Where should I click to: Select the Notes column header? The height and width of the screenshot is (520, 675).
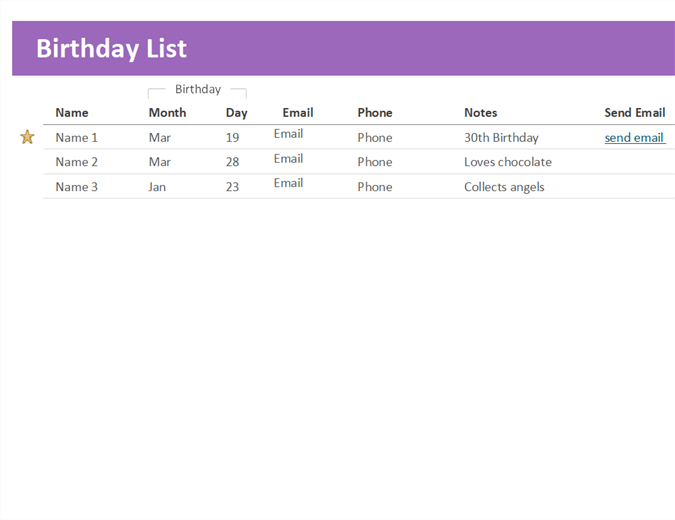(x=480, y=113)
